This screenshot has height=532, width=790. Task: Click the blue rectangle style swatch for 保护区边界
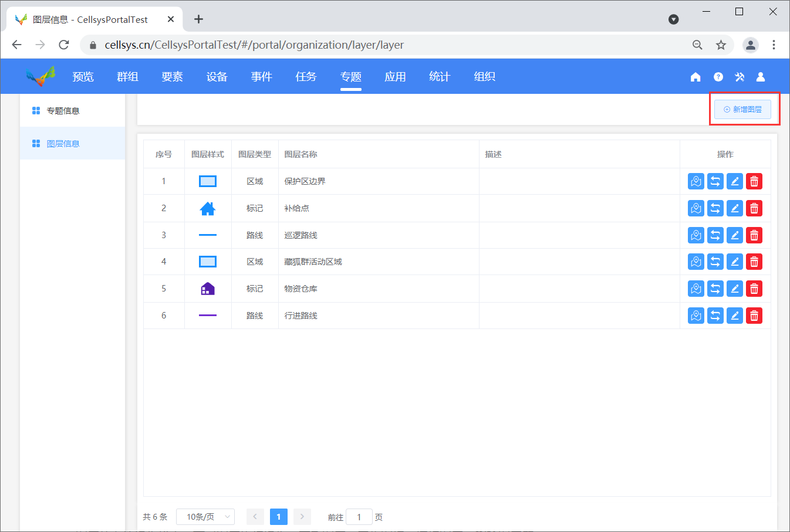tap(208, 181)
